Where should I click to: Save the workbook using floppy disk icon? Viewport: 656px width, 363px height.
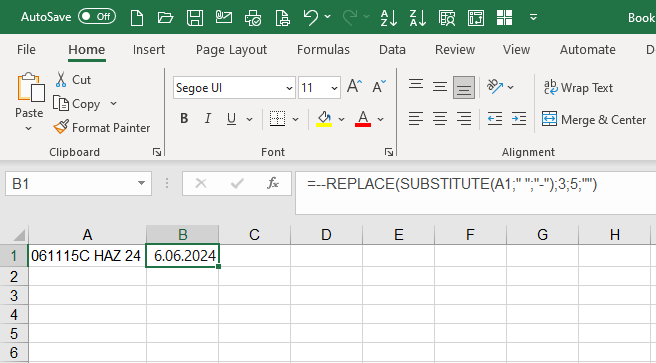pyautogui.click(x=195, y=18)
